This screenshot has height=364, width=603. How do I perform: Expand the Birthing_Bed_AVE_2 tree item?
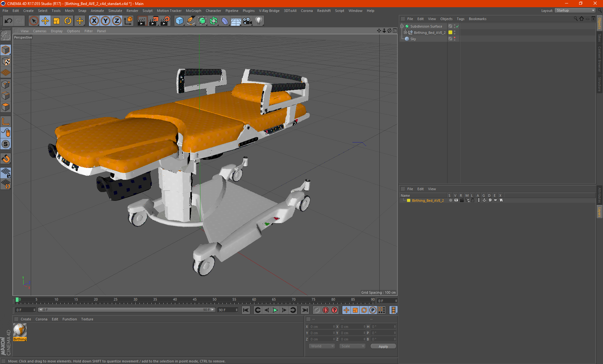(x=405, y=33)
